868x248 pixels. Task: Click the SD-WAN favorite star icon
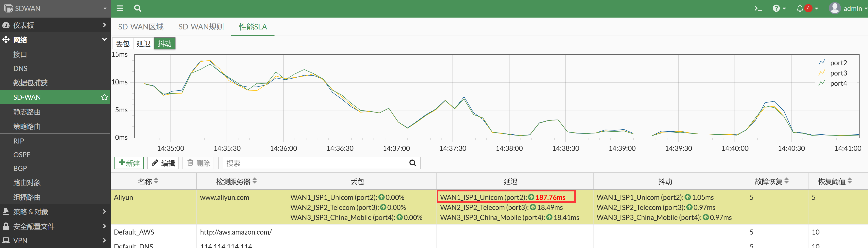coord(105,97)
